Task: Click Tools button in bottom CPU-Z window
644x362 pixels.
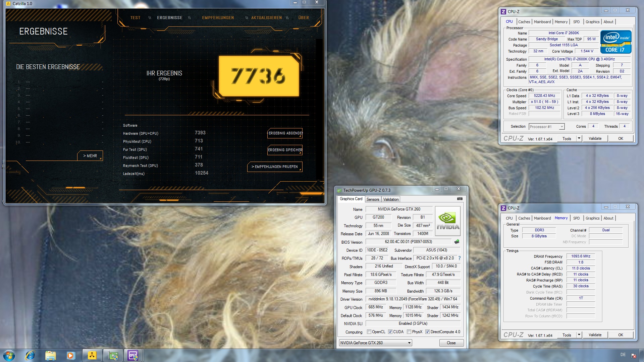Action: point(567,335)
